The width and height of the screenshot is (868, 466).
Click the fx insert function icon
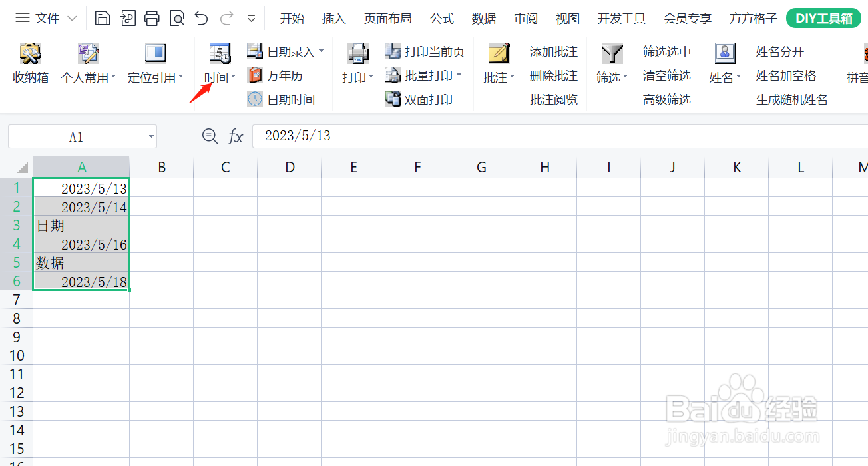236,136
